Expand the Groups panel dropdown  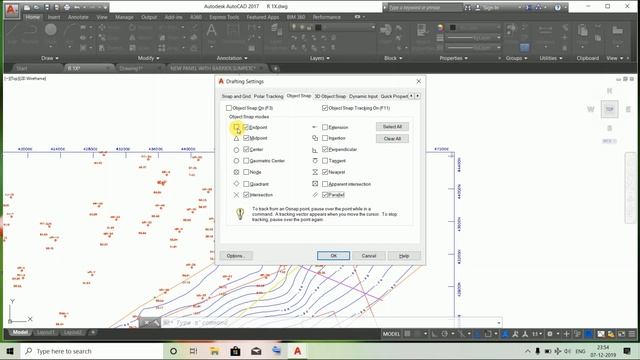(516, 58)
